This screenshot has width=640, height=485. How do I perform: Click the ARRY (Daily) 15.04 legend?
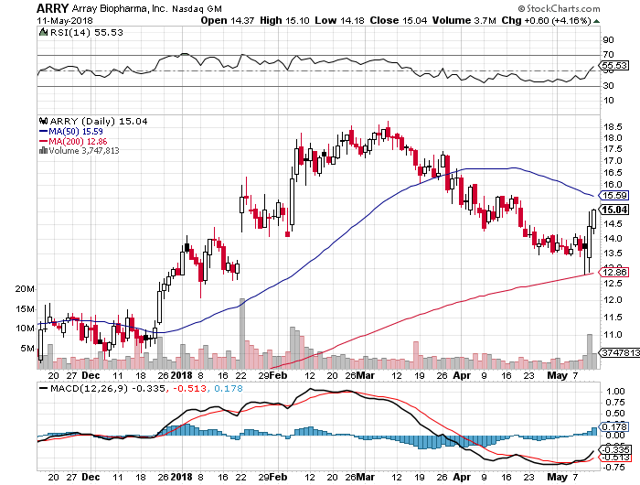[98, 121]
